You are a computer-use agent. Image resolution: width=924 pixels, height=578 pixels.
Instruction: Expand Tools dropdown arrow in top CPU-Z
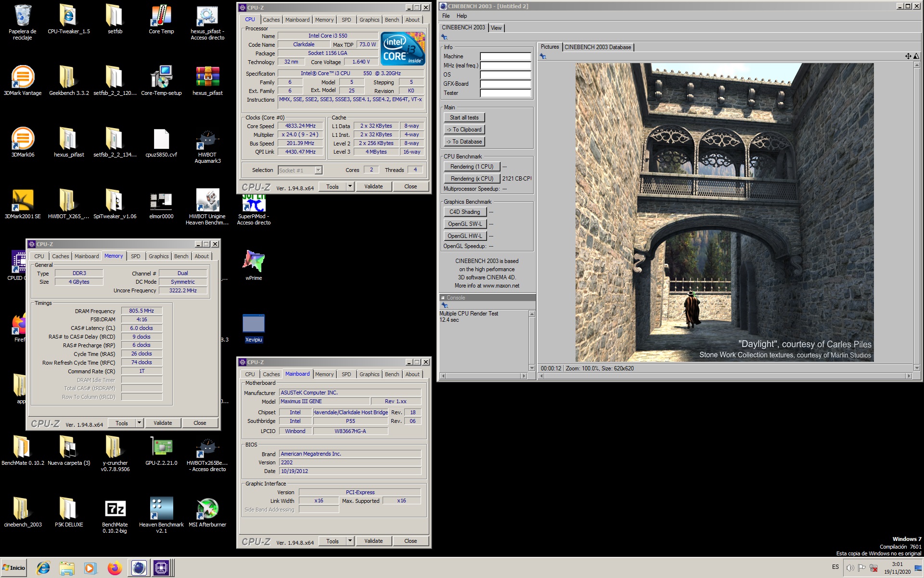[350, 186]
